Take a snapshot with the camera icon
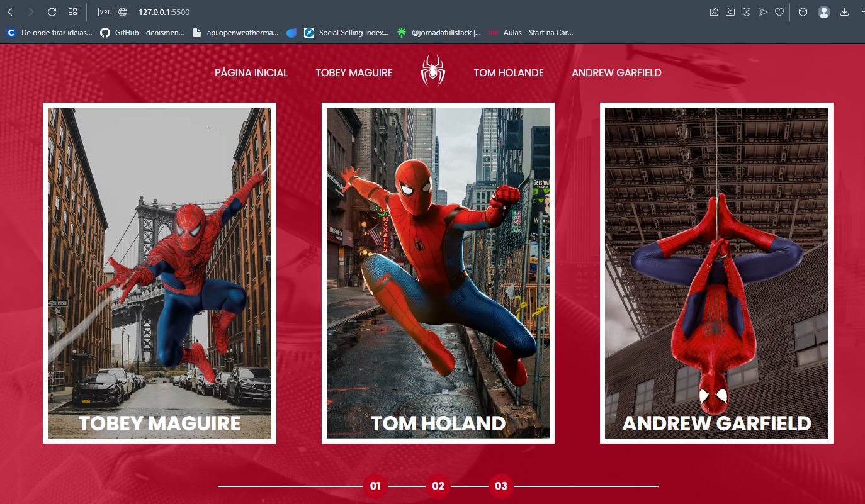865x504 pixels. 730,12
